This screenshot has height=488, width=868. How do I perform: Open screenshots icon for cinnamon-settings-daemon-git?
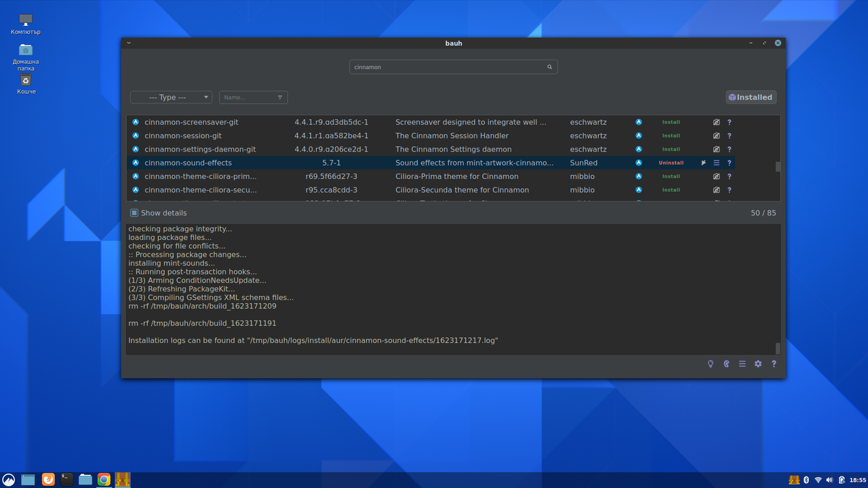point(716,149)
